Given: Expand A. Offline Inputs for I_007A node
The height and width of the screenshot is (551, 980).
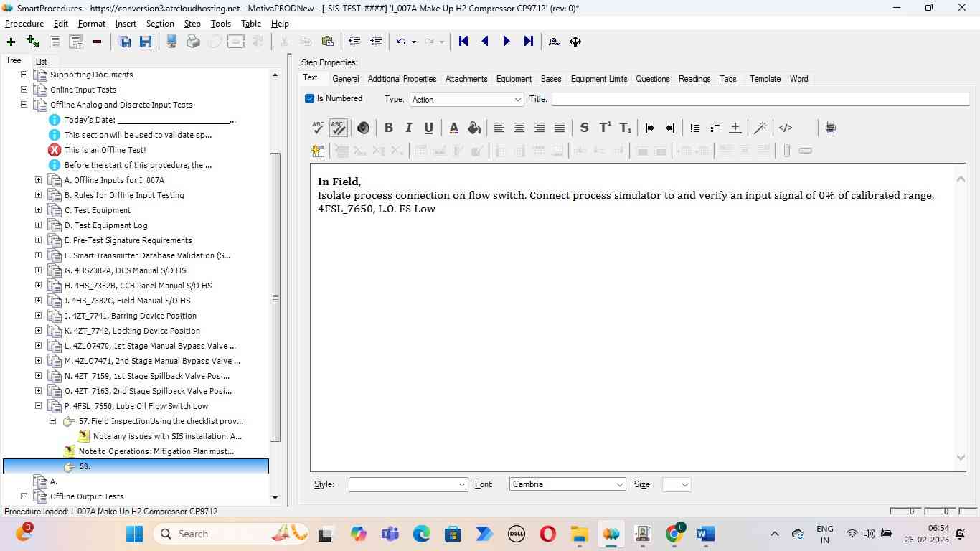Looking at the screenshot, I should pos(38,179).
